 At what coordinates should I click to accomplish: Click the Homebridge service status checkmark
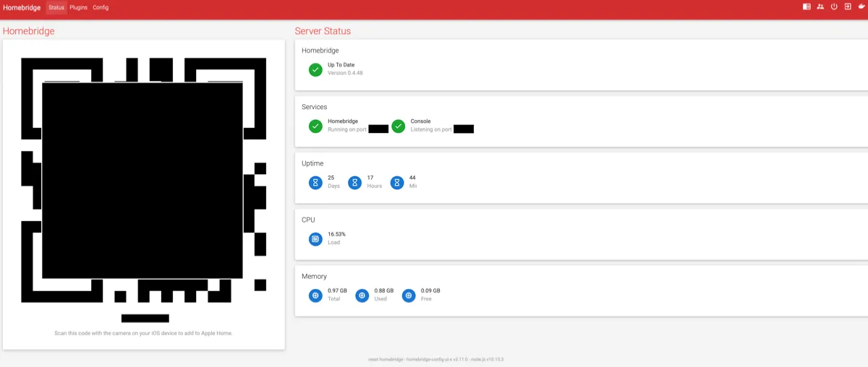coord(315,126)
